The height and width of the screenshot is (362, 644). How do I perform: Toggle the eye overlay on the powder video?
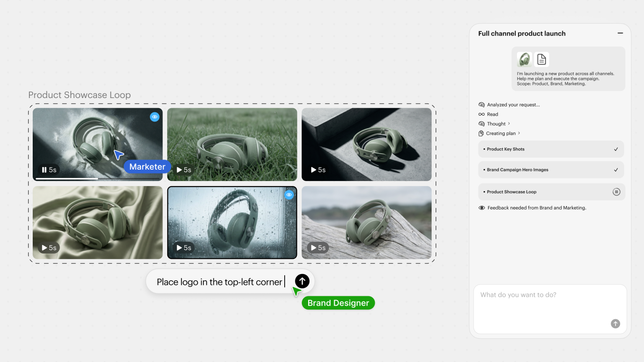tap(155, 117)
